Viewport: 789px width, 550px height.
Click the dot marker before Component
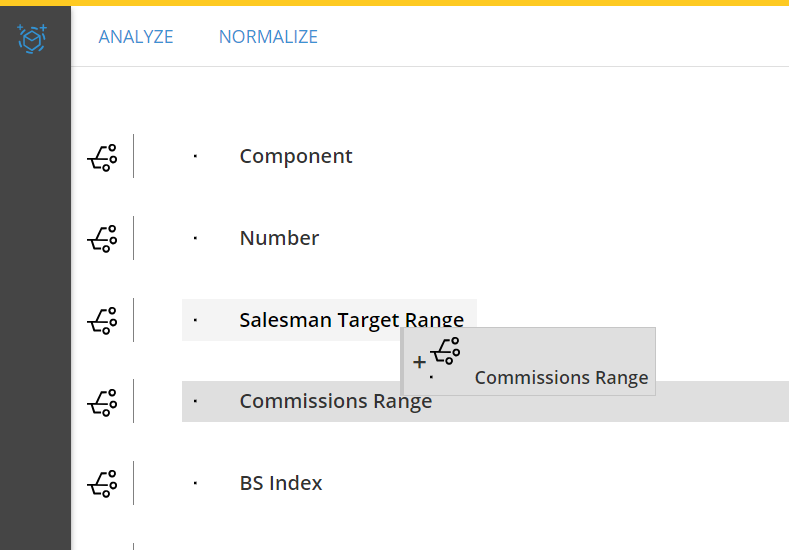click(195, 156)
